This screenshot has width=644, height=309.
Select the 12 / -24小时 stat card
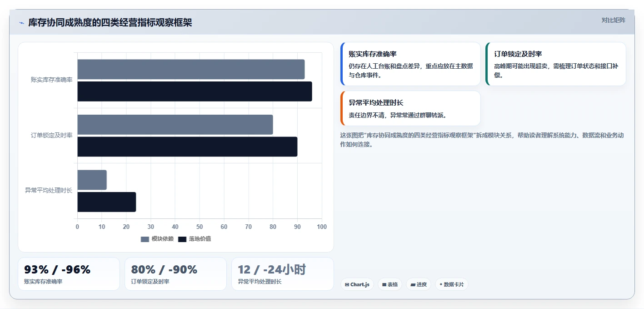click(x=283, y=274)
